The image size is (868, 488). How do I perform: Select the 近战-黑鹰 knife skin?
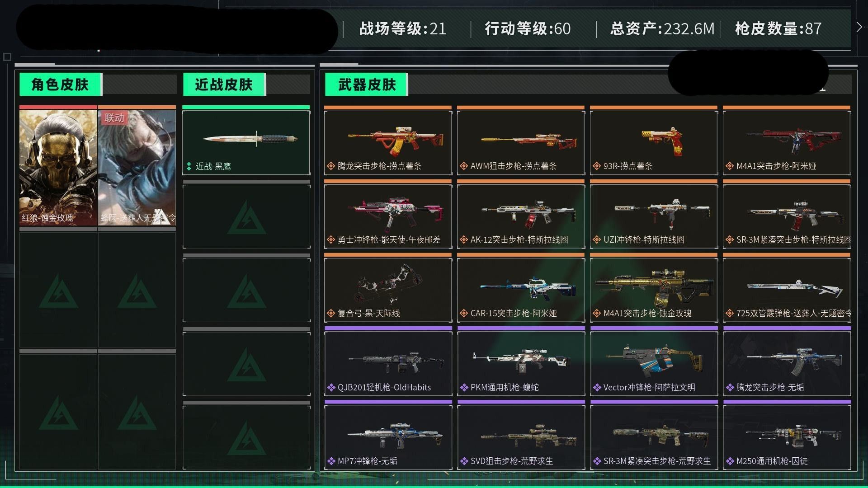[246, 142]
